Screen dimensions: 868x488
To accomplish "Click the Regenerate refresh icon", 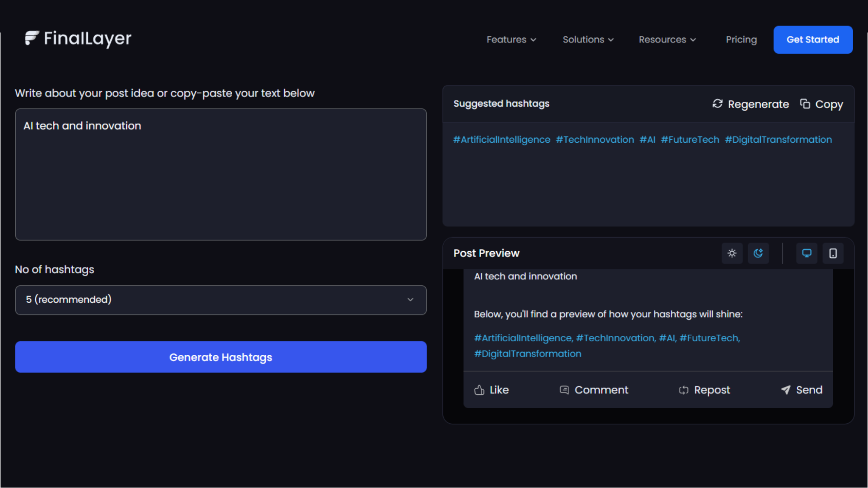I will (717, 104).
